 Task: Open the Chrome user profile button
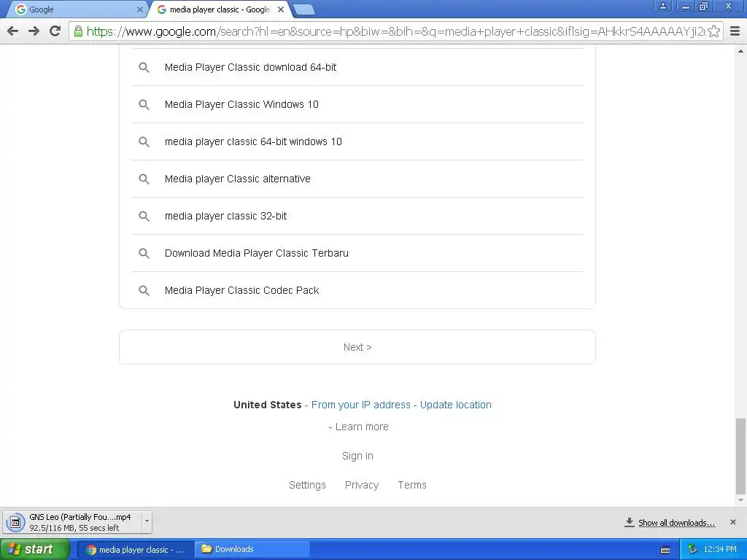point(662,6)
